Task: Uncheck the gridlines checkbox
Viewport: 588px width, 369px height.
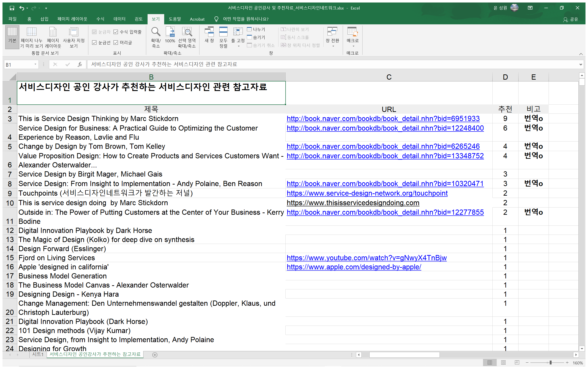Action: click(95, 43)
